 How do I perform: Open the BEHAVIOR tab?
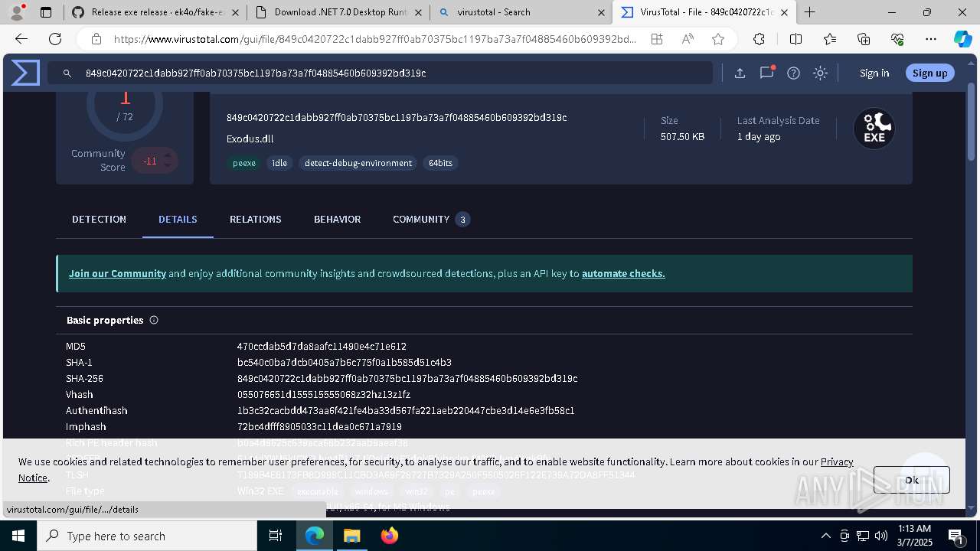(337, 219)
